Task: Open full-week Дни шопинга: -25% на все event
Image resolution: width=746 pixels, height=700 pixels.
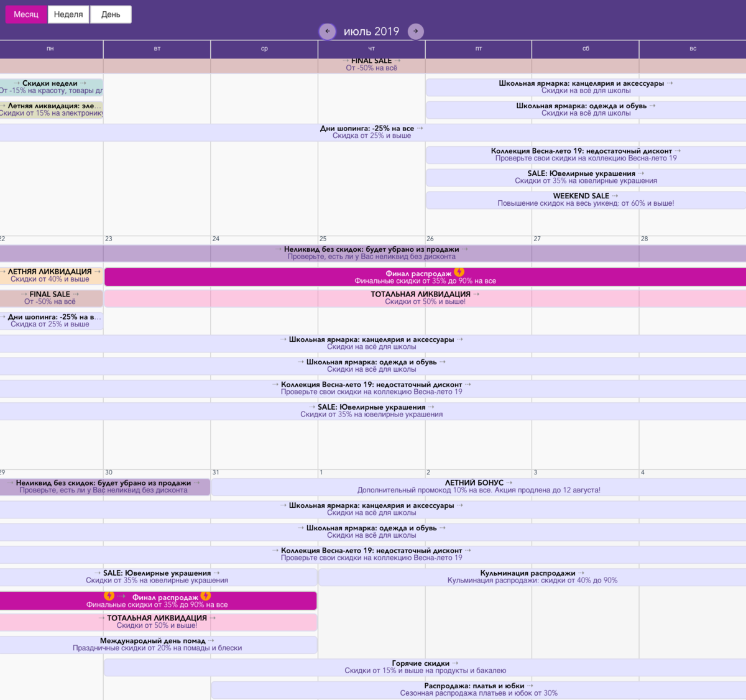Action: [372, 132]
